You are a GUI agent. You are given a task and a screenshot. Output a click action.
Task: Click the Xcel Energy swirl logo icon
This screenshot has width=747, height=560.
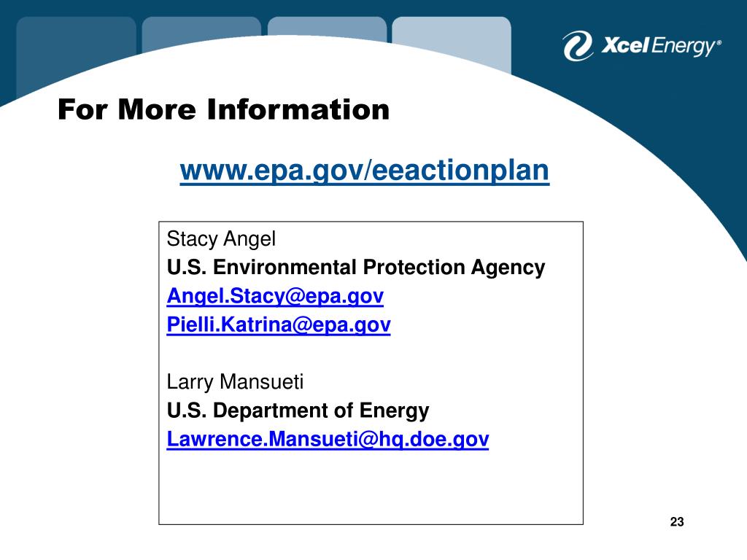pyautogui.click(x=578, y=46)
